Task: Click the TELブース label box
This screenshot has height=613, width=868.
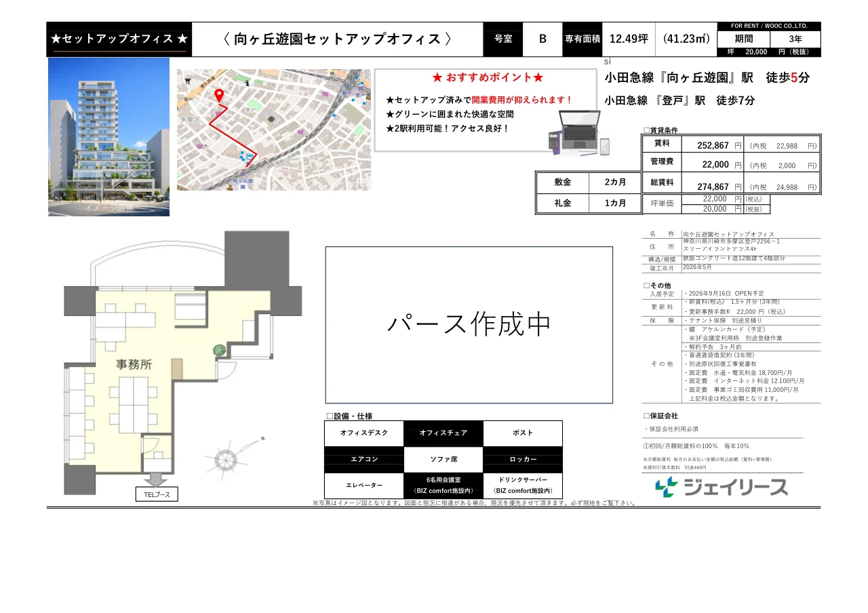Action: click(x=157, y=495)
